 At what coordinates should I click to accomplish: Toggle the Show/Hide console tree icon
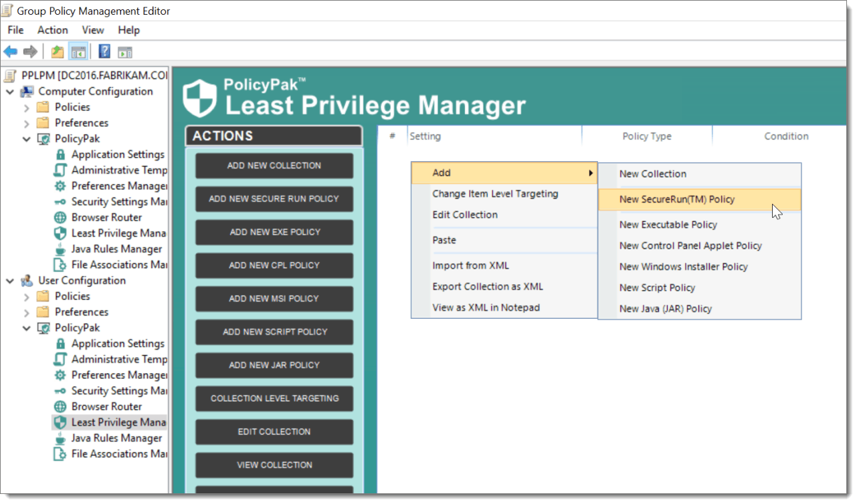point(78,51)
